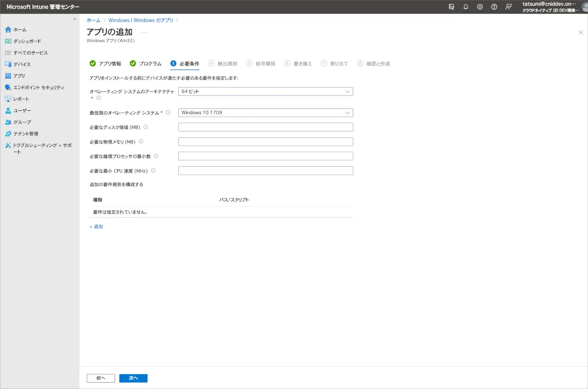Collapse the left navigation sidebar
This screenshot has width=588, height=389.
click(74, 19)
